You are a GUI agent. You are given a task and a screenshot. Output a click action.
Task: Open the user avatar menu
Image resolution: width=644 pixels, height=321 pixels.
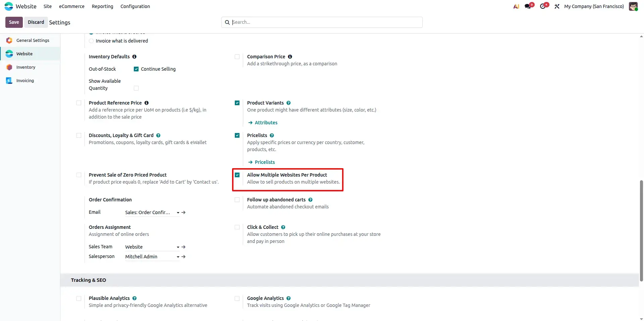[x=633, y=6]
